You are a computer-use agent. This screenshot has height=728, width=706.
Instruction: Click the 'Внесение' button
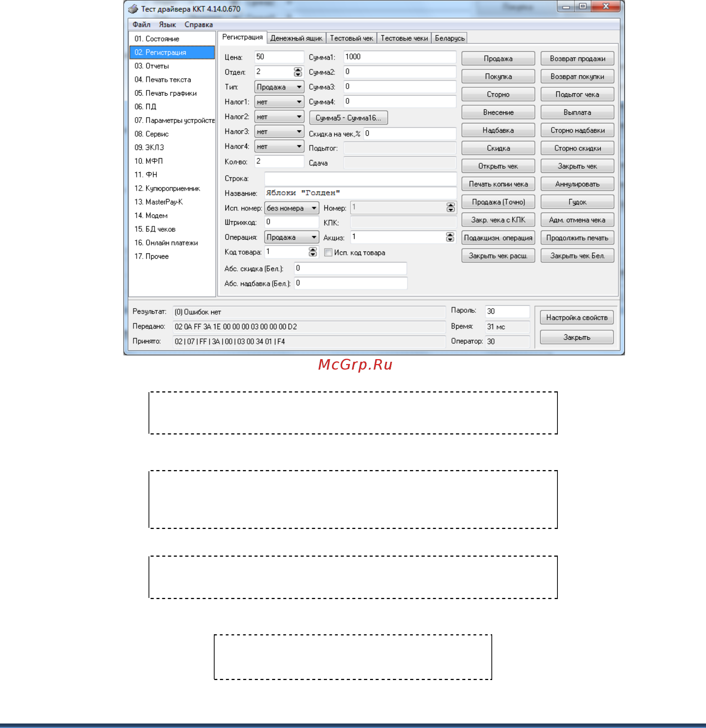[498, 112]
